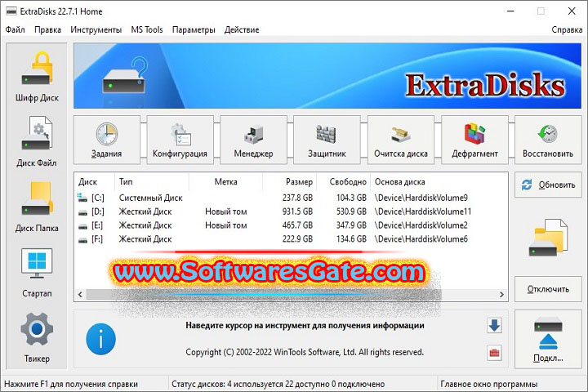Click the disk question mark banner icon

pyautogui.click(x=125, y=75)
